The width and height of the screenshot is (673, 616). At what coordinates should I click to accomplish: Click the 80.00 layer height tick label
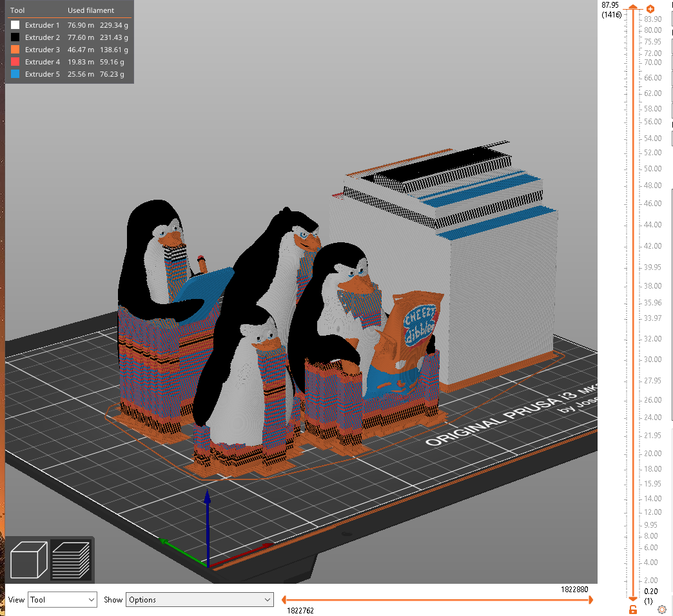click(x=652, y=30)
